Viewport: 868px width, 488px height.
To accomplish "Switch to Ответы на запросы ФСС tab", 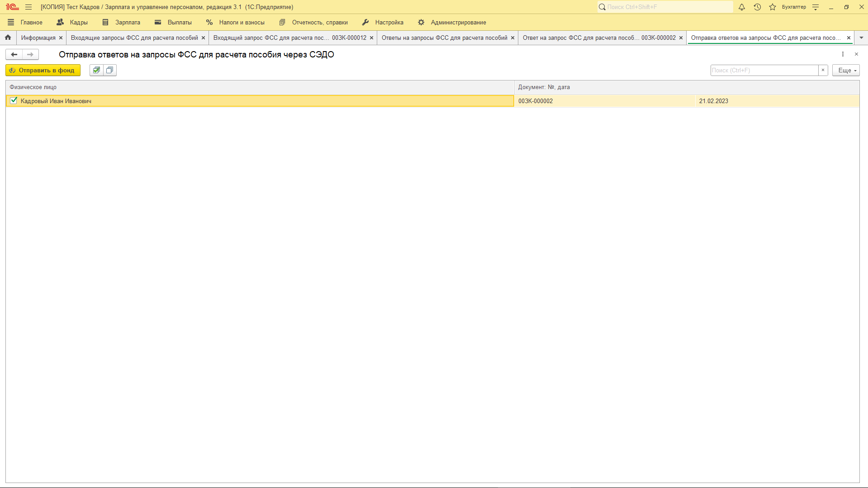I will (x=444, y=38).
